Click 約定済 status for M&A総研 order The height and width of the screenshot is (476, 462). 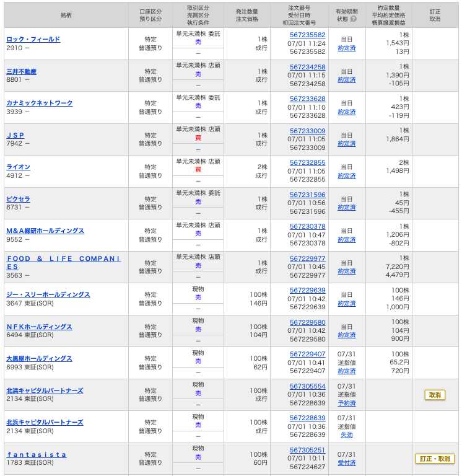[347, 239]
